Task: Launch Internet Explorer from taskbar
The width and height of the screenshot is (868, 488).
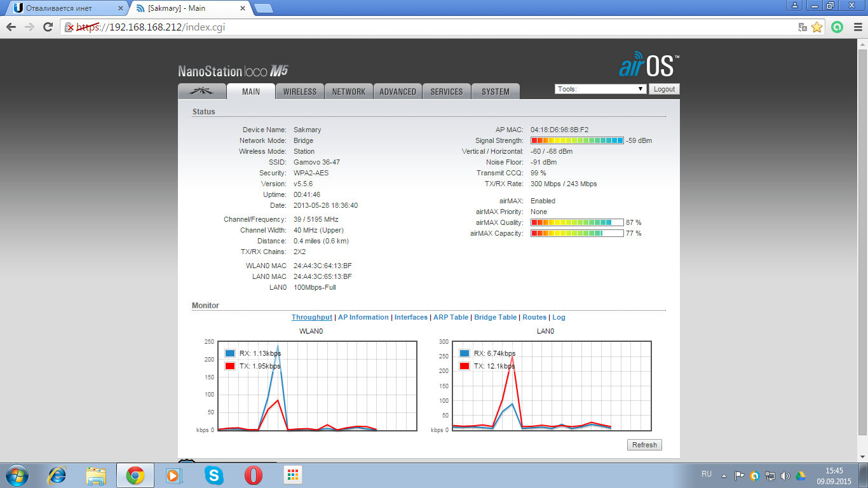Action: [x=57, y=475]
